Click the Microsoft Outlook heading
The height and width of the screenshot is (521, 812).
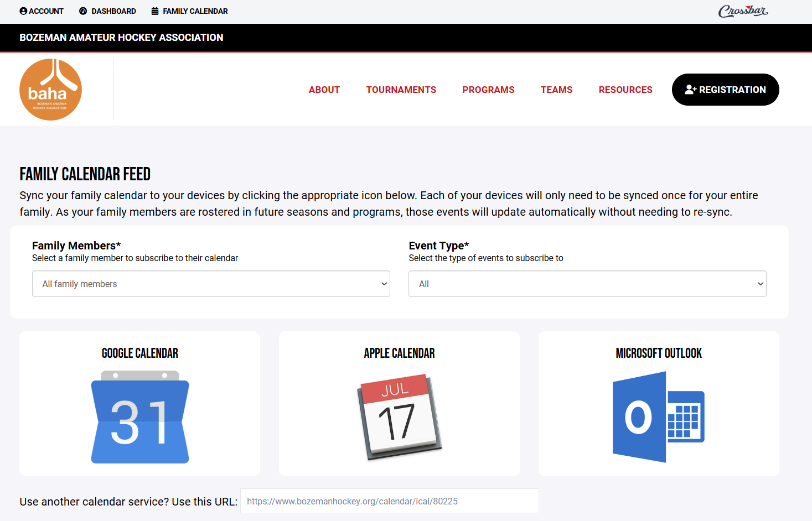tap(658, 353)
